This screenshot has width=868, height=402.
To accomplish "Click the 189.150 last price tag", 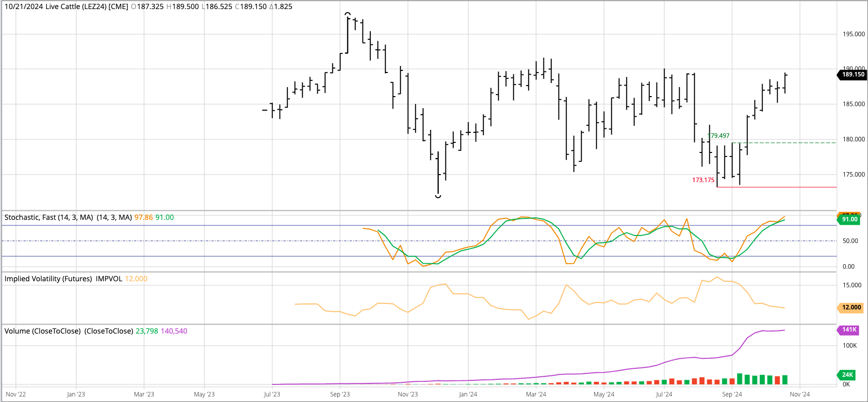I will [x=853, y=74].
